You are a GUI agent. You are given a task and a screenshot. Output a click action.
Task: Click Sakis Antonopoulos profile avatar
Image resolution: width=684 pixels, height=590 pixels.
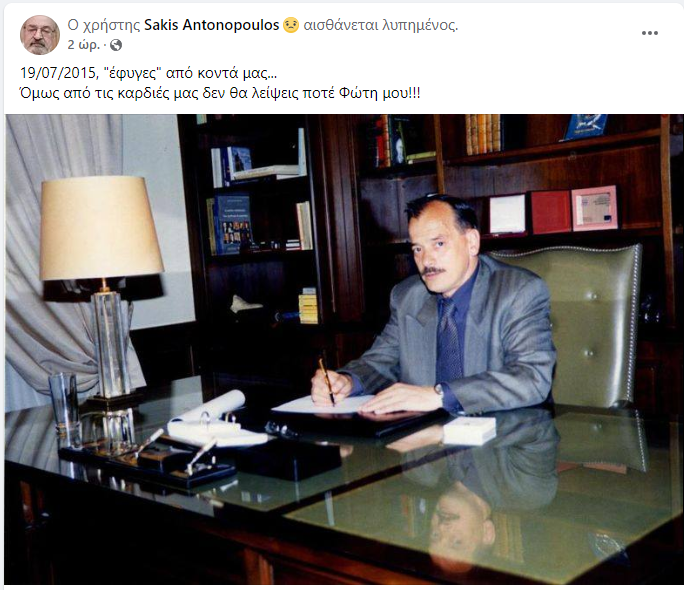40,35
